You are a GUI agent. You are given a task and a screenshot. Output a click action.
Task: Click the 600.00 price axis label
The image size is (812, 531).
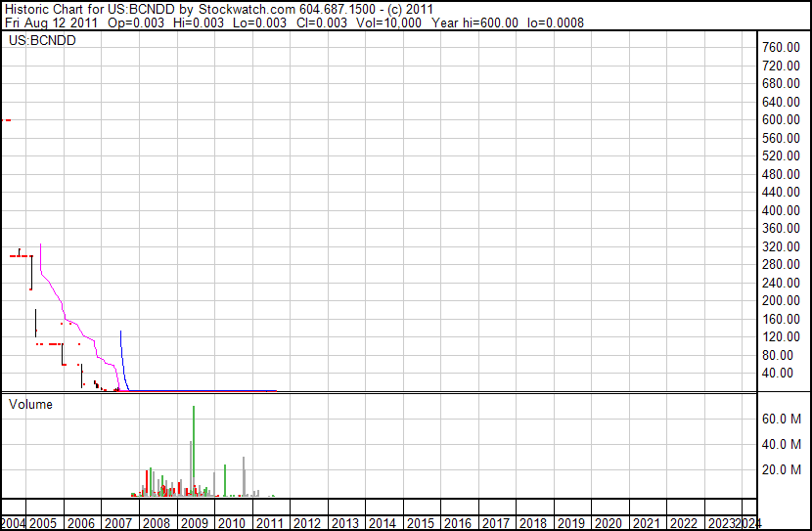[783, 120]
